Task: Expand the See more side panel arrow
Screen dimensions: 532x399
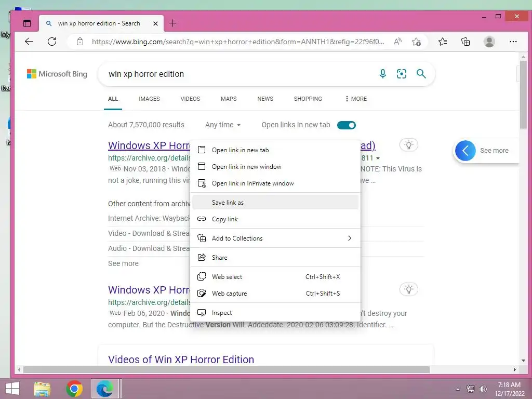Action: pyautogui.click(x=465, y=150)
